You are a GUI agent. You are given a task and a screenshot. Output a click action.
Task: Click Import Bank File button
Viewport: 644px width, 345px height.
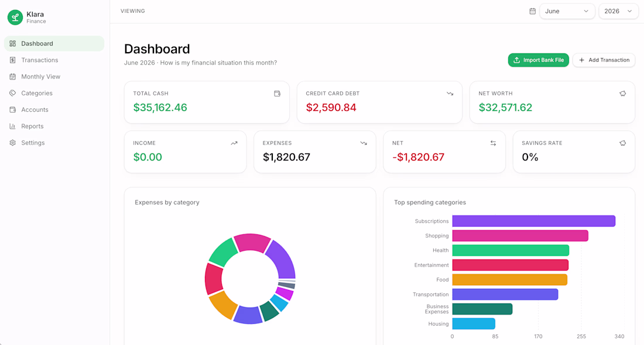coord(539,60)
